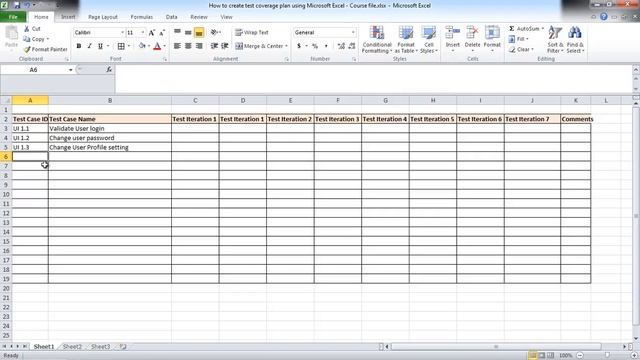Click the Copy icon

tap(27, 39)
